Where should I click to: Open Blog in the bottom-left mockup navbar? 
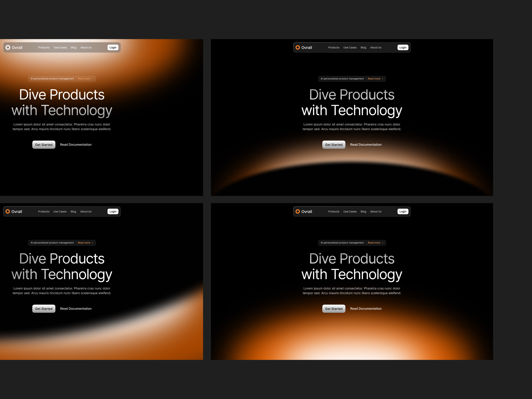73,212
